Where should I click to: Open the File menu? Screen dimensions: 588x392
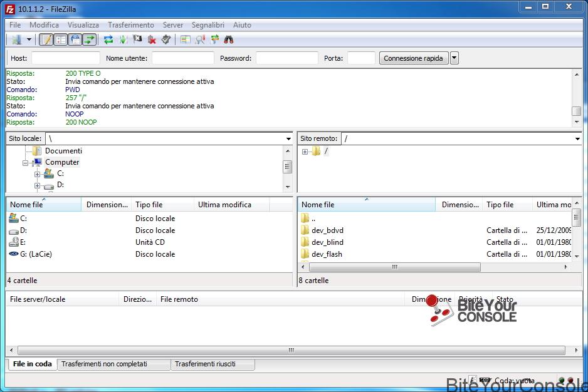(15, 24)
